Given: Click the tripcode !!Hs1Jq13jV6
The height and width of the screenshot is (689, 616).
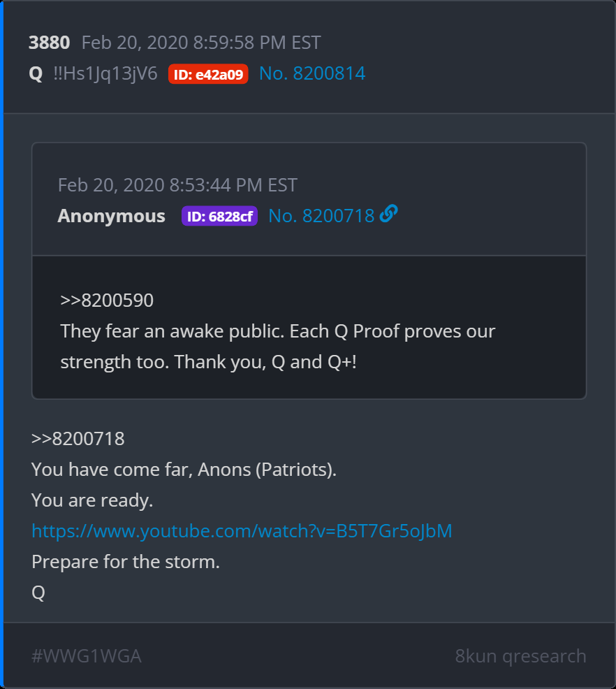Looking at the screenshot, I should [105, 73].
